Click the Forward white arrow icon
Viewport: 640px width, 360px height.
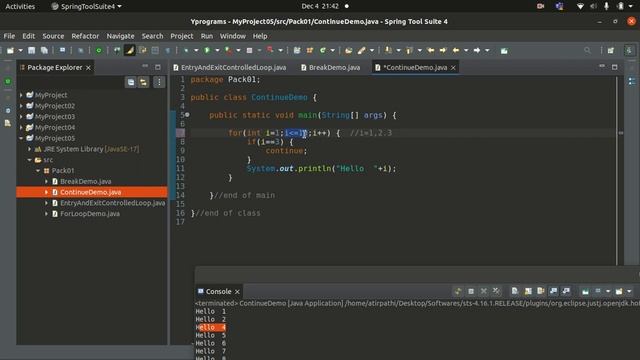477,50
